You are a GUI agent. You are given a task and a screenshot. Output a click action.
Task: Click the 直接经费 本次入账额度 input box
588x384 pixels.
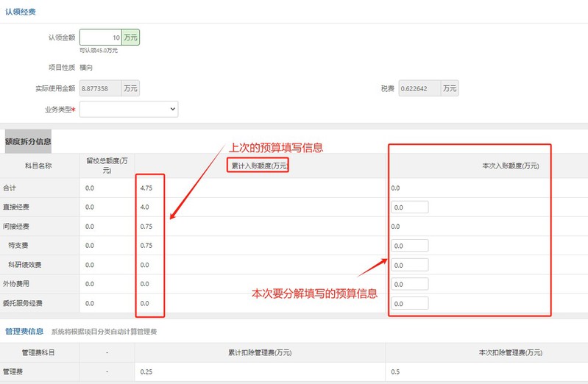point(409,207)
